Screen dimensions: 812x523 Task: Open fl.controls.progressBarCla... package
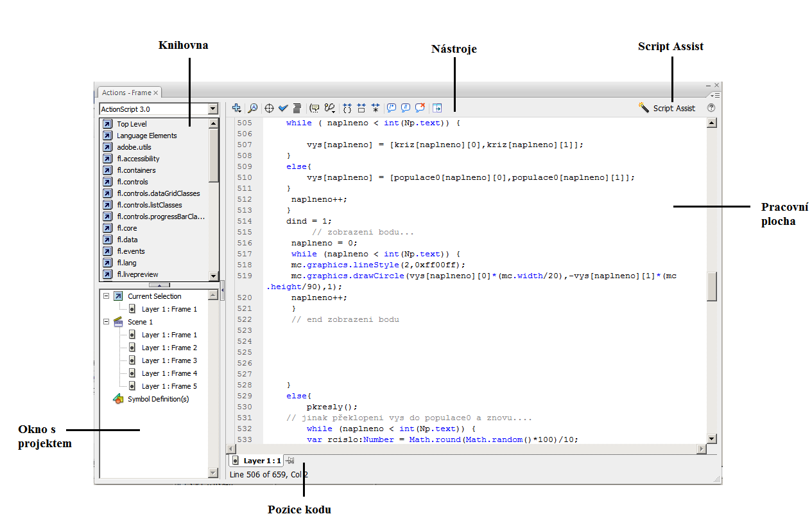(160, 217)
